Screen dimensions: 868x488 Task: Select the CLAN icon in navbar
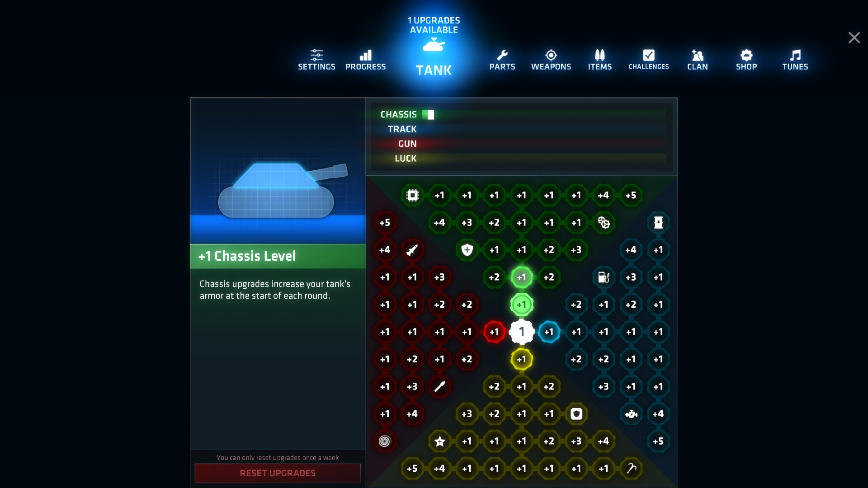697,59
